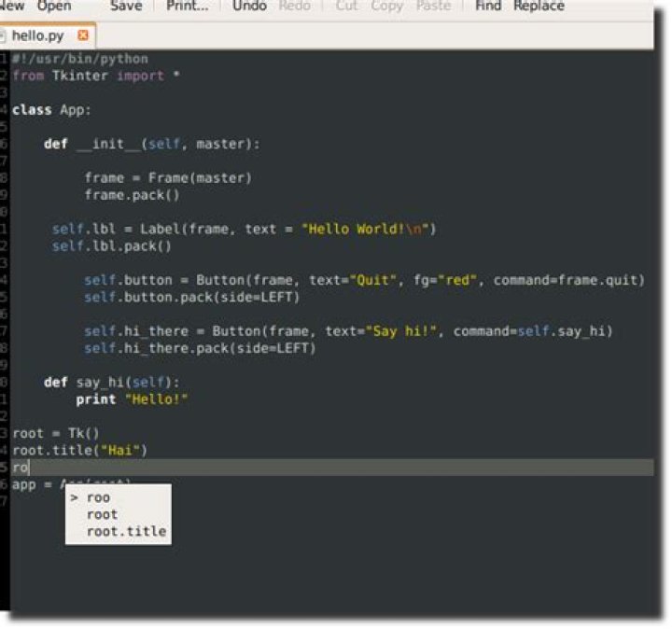
Task: Click the highlighted current line containing 'ro'
Action: click(332, 467)
